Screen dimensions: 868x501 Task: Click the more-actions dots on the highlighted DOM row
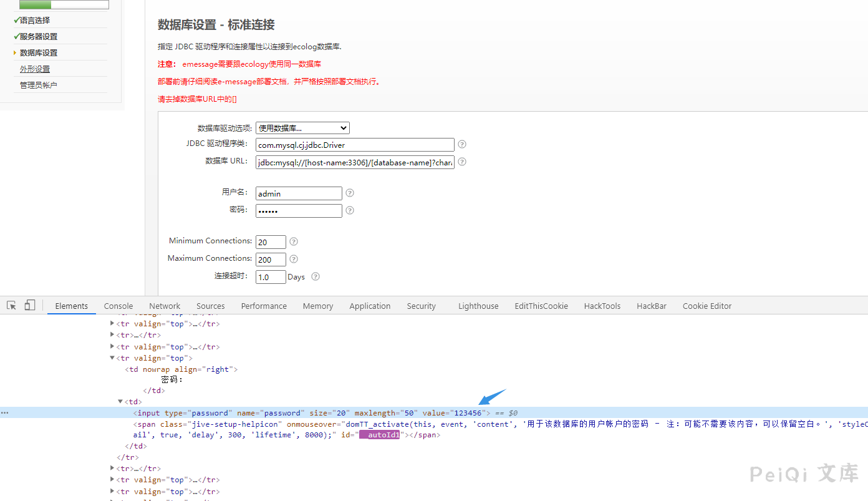pos(4,412)
